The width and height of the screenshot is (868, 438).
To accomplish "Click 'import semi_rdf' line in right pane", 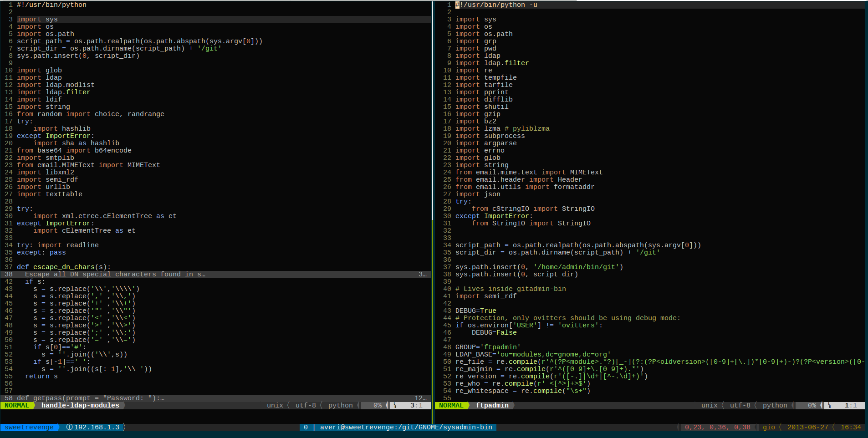I will coord(486,296).
